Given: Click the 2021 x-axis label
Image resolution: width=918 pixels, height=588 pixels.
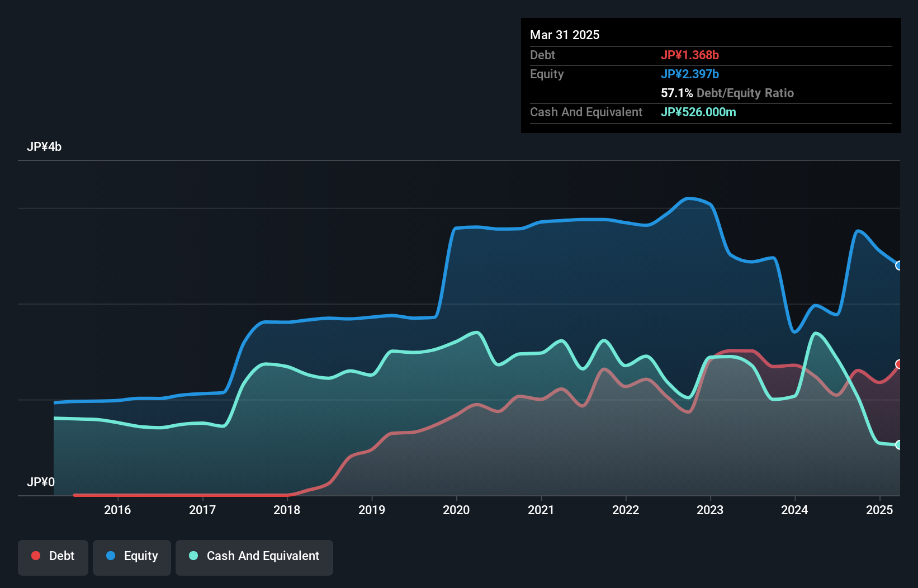Looking at the screenshot, I should pyautogui.click(x=541, y=510).
